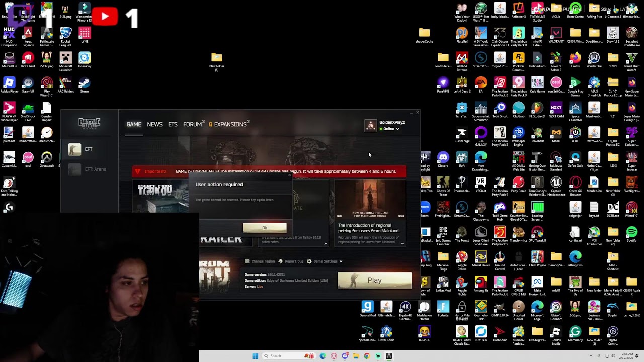Select the paint.net desktop icon
The image size is (644, 362).
point(9,134)
